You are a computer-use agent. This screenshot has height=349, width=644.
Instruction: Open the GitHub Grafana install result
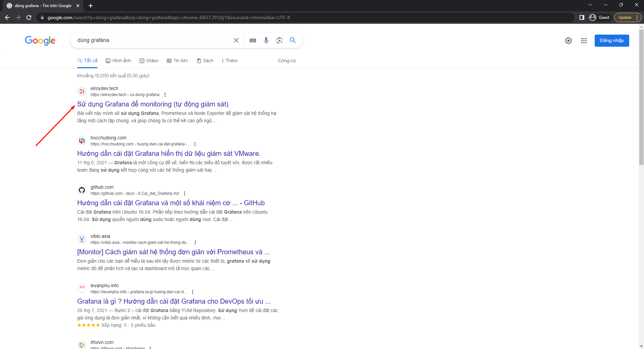(x=171, y=203)
